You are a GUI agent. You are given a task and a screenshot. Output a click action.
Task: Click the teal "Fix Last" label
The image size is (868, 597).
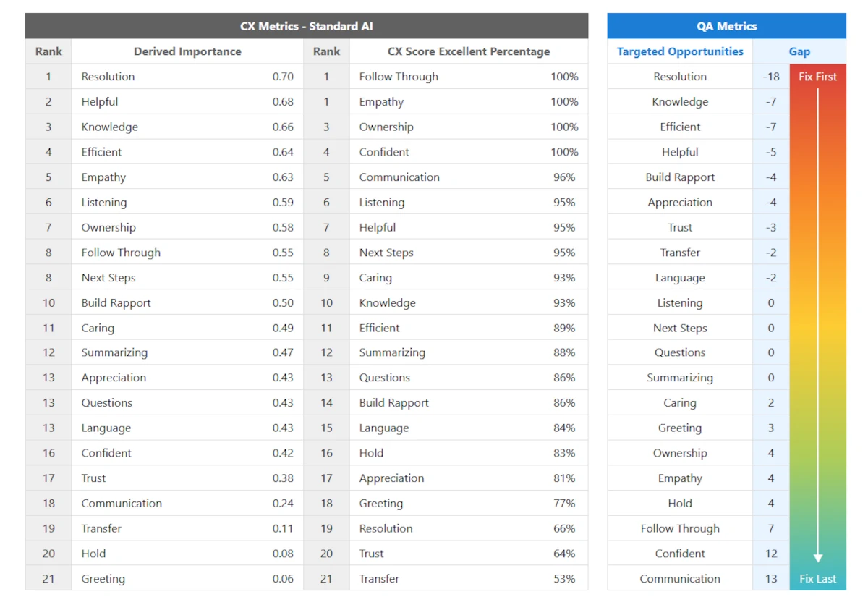[818, 579]
